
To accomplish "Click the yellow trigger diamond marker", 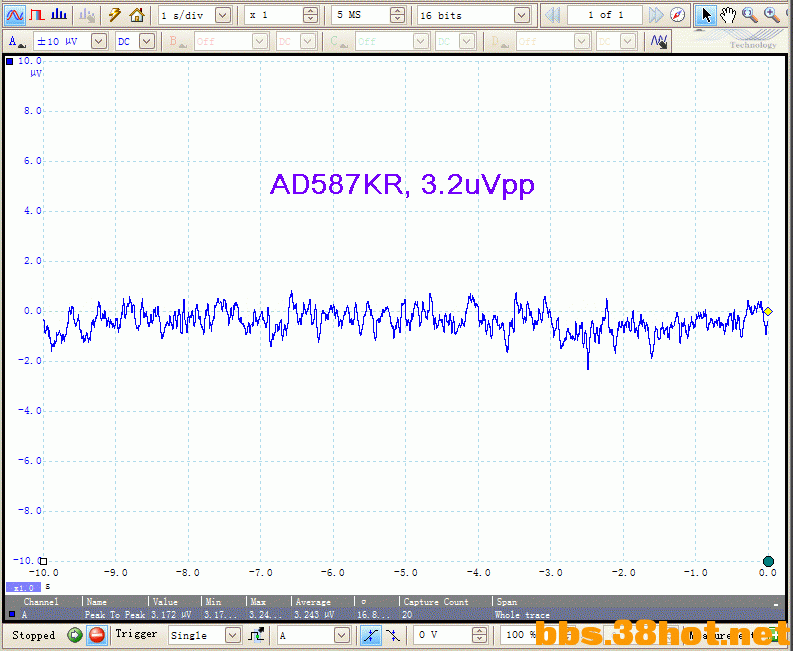I will point(768,312).
